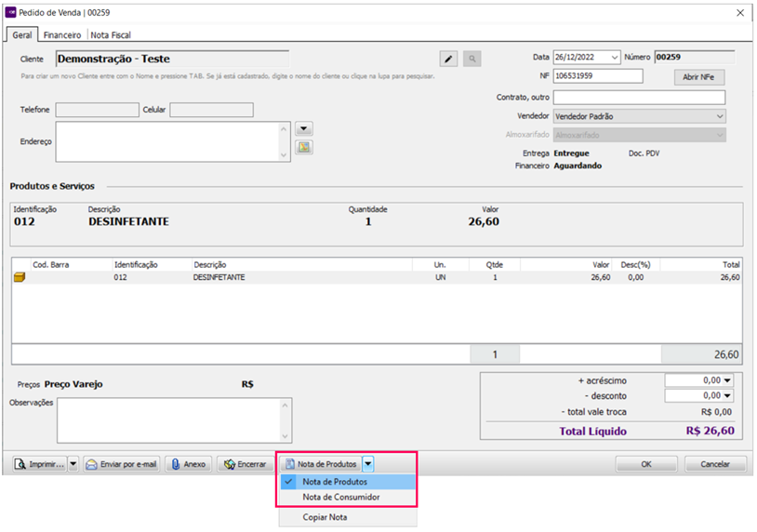This screenshot has height=532, width=757.
Task: Expand the Imprimir options arrow
Action: click(x=73, y=464)
